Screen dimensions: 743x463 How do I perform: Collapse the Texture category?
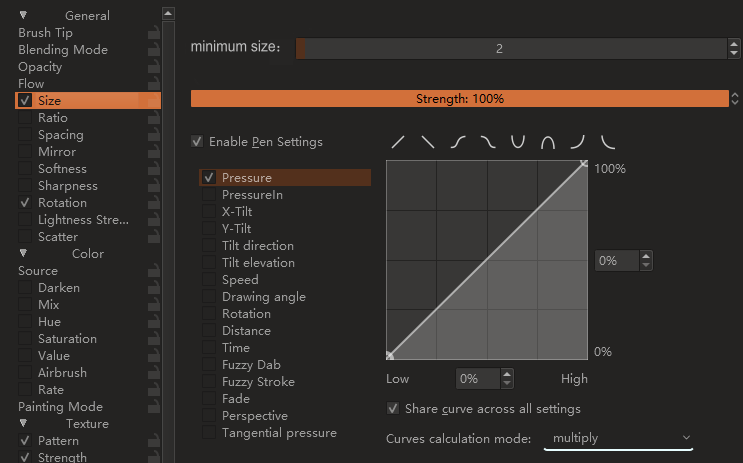(x=24, y=424)
